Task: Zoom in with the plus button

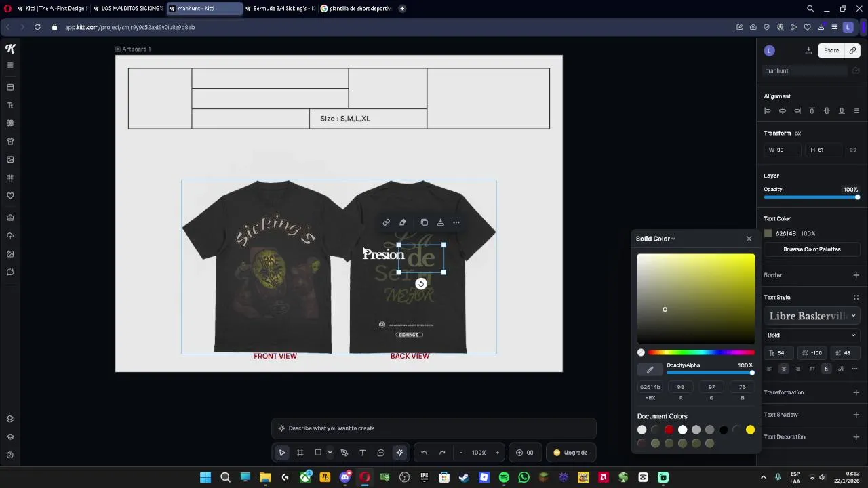Action: click(x=498, y=453)
